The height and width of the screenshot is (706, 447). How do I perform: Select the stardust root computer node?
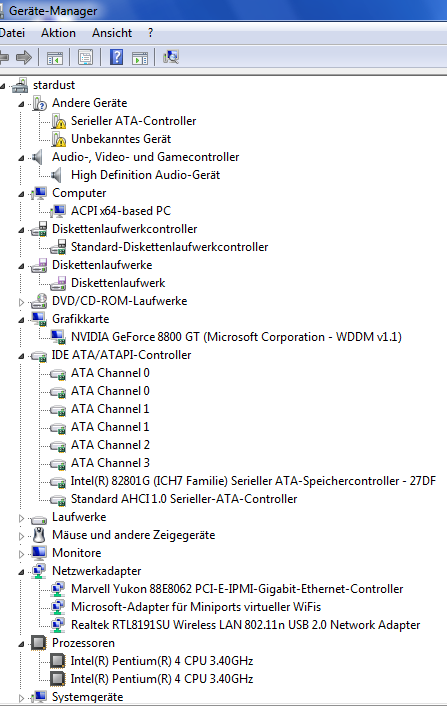point(54,85)
